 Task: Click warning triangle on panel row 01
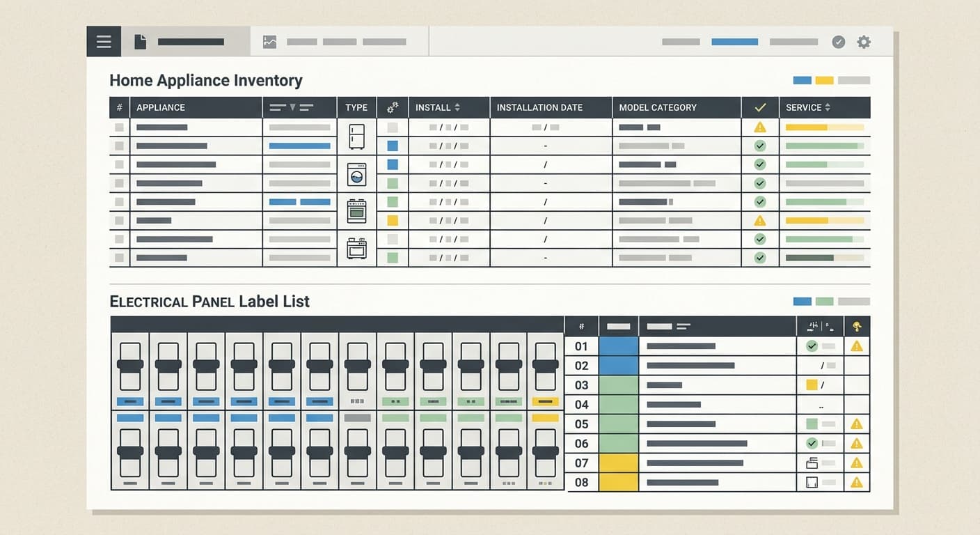[857, 346]
